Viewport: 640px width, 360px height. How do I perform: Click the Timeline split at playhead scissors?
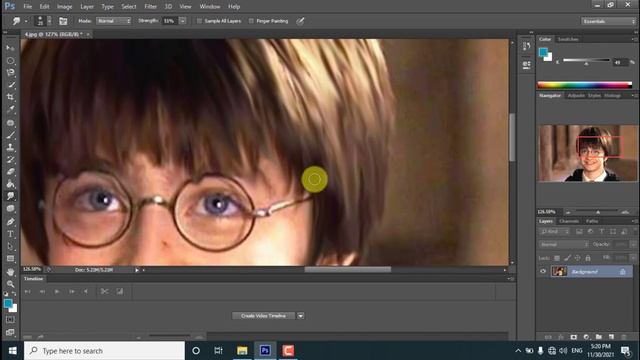104,291
